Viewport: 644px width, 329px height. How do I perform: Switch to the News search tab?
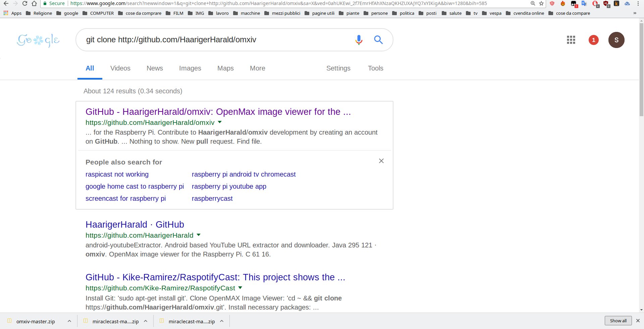click(155, 68)
